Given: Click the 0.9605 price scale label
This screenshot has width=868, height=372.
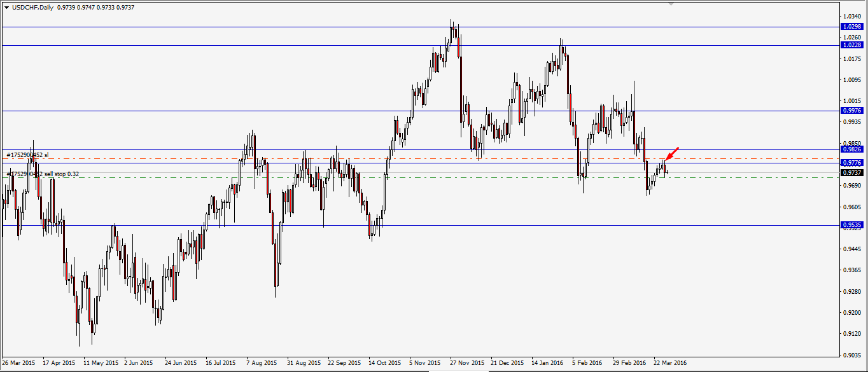Looking at the screenshot, I should (x=851, y=207).
